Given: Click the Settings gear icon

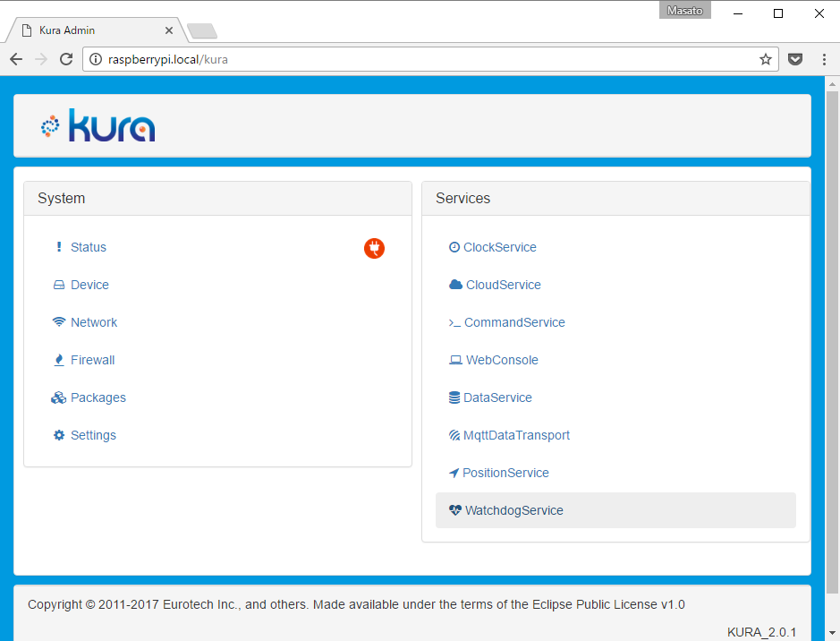Looking at the screenshot, I should point(58,435).
